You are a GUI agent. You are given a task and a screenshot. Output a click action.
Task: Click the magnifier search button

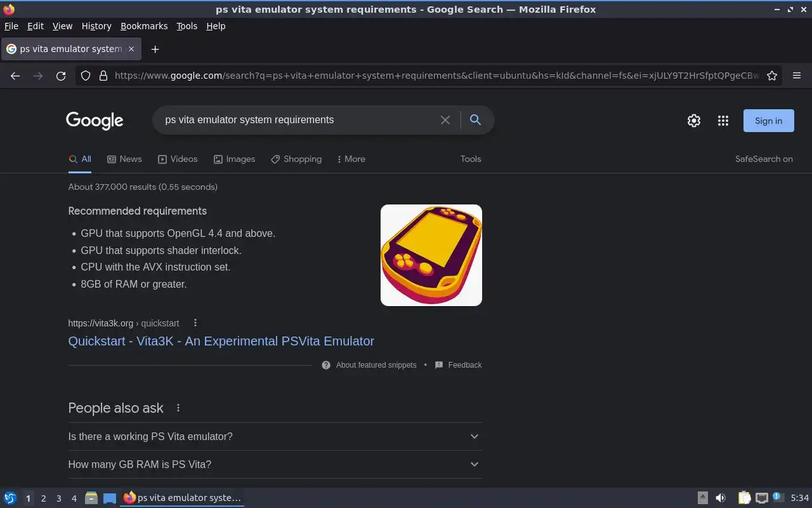[x=475, y=119]
